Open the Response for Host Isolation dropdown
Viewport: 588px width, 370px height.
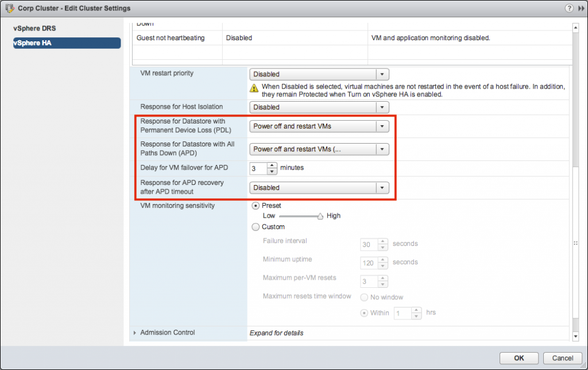tap(319, 107)
